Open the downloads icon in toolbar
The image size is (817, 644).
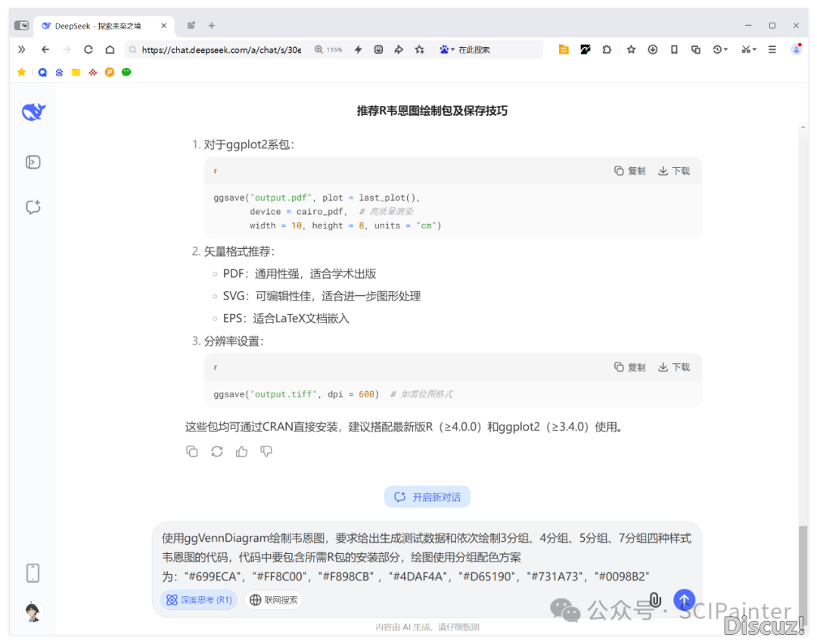pos(652,49)
